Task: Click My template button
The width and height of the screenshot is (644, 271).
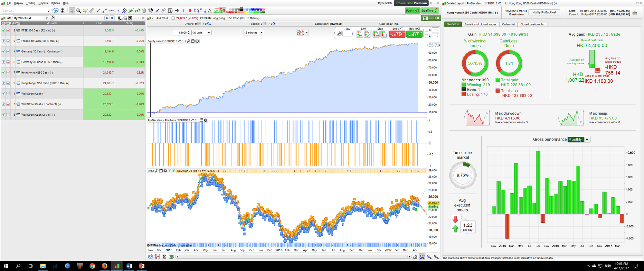Action: (x=385, y=3)
